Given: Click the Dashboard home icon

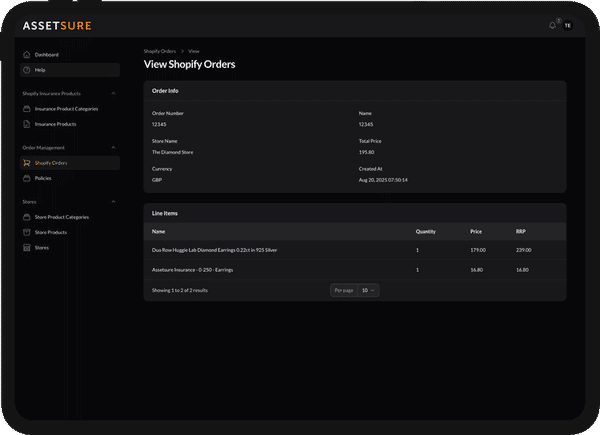Looking at the screenshot, I should click(27, 54).
